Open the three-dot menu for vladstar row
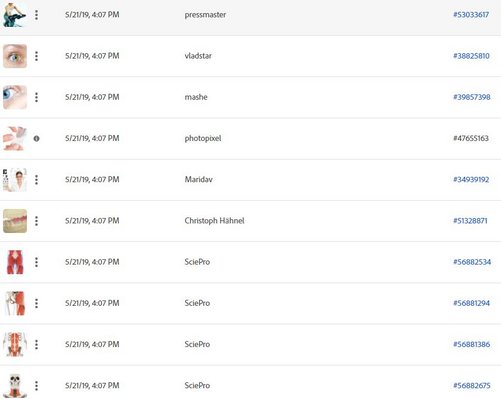This screenshot has height=399, width=501. point(36,56)
